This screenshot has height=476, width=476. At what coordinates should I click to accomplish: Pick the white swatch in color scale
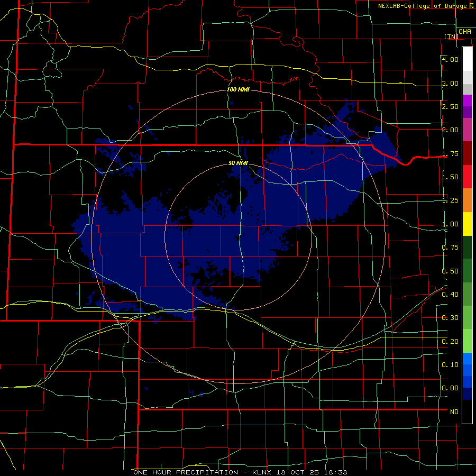(x=467, y=59)
